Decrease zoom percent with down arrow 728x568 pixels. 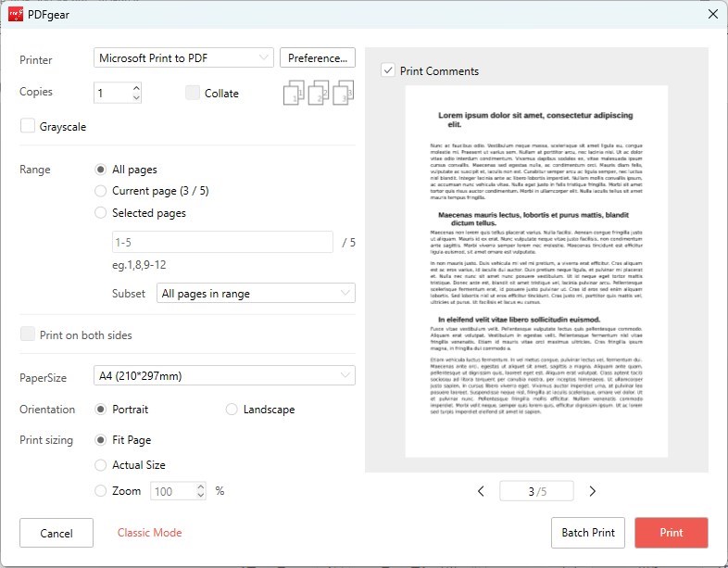(x=200, y=495)
